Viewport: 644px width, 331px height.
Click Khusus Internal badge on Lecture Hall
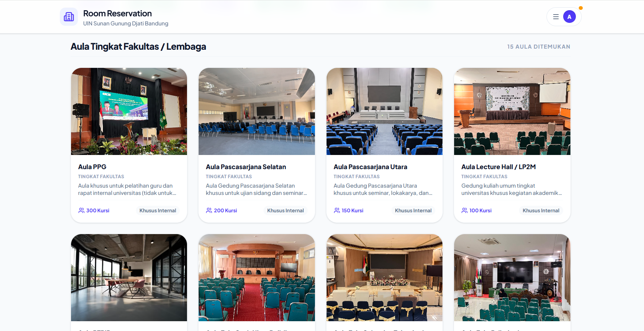pyautogui.click(x=541, y=211)
